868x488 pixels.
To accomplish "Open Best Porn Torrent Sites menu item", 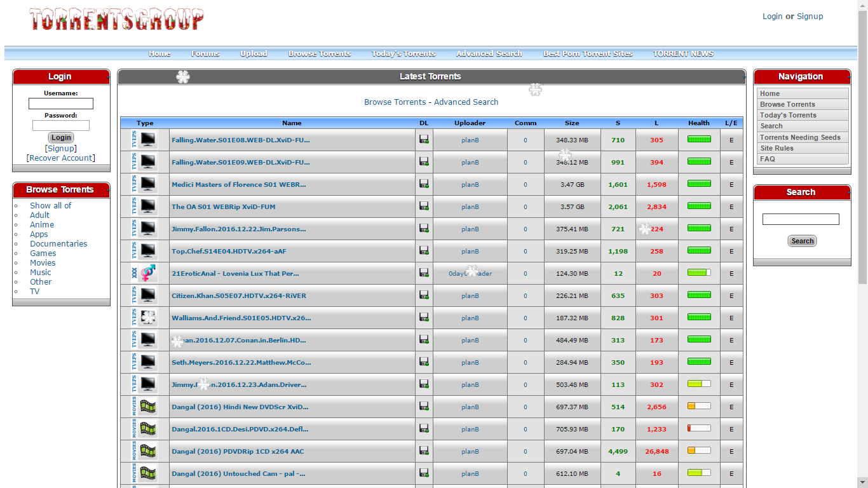I will click(x=588, y=53).
